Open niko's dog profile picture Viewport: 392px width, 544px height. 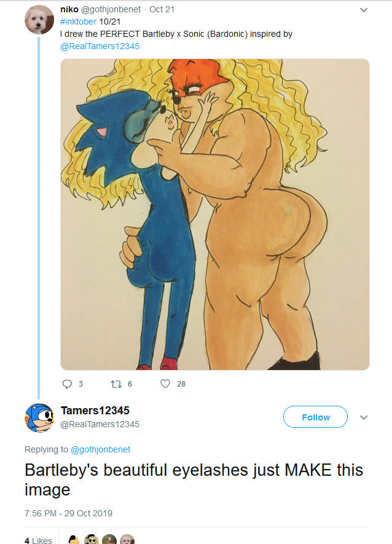39,20
